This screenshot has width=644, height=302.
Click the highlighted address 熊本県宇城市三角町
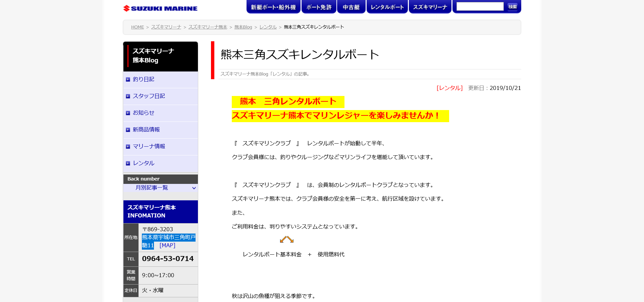(x=169, y=241)
